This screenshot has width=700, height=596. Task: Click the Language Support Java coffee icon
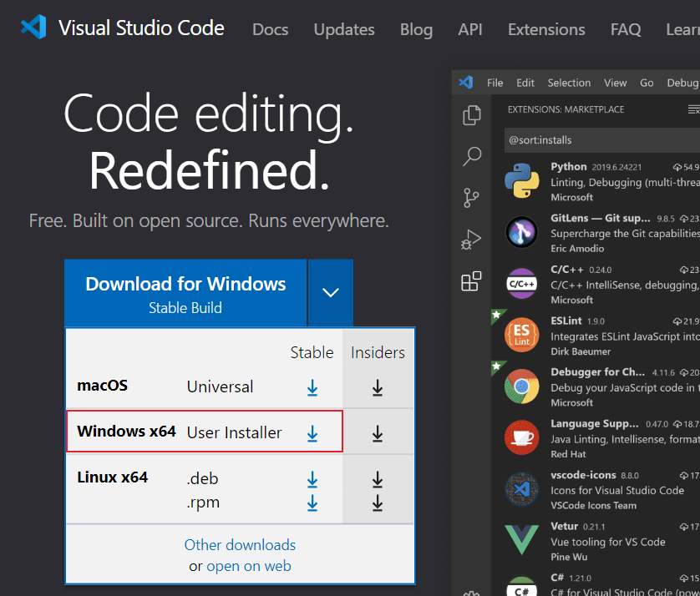coord(521,437)
